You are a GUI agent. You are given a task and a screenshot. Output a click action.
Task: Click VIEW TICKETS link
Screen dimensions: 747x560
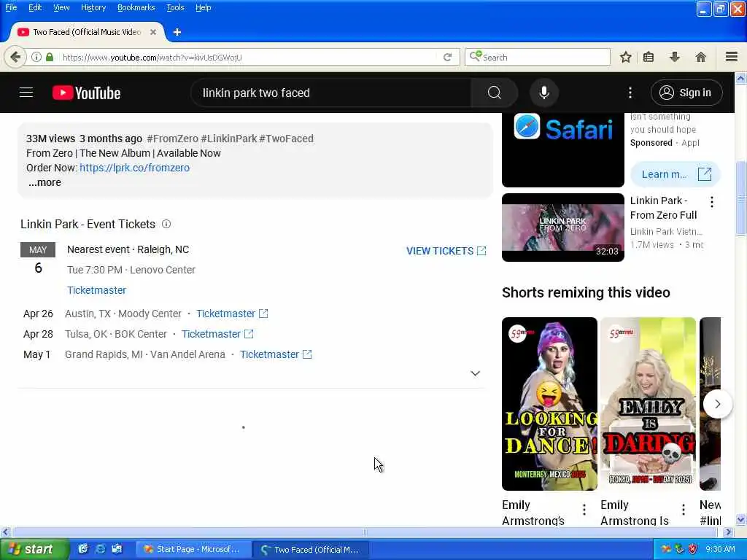tap(446, 251)
